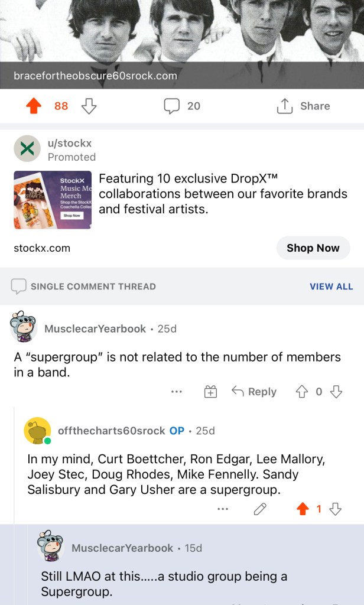
Task: Edit offthecharts60srock's comment with pencil icon
Action: [x=260, y=509]
